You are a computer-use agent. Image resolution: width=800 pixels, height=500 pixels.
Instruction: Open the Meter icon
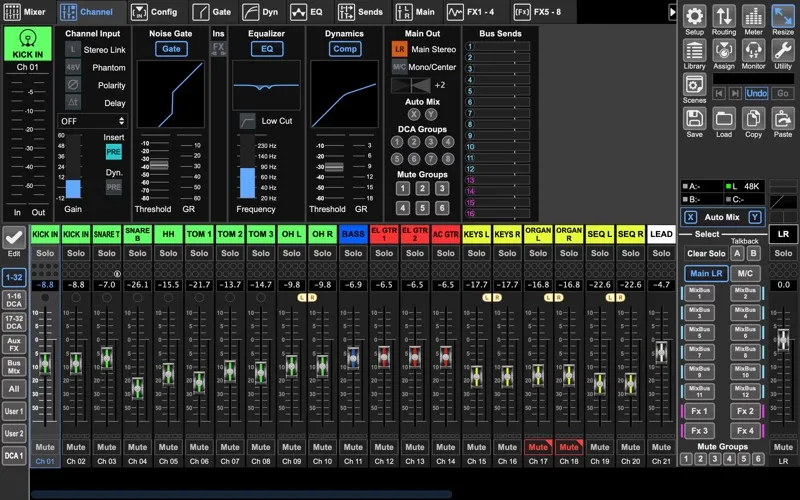[754, 16]
